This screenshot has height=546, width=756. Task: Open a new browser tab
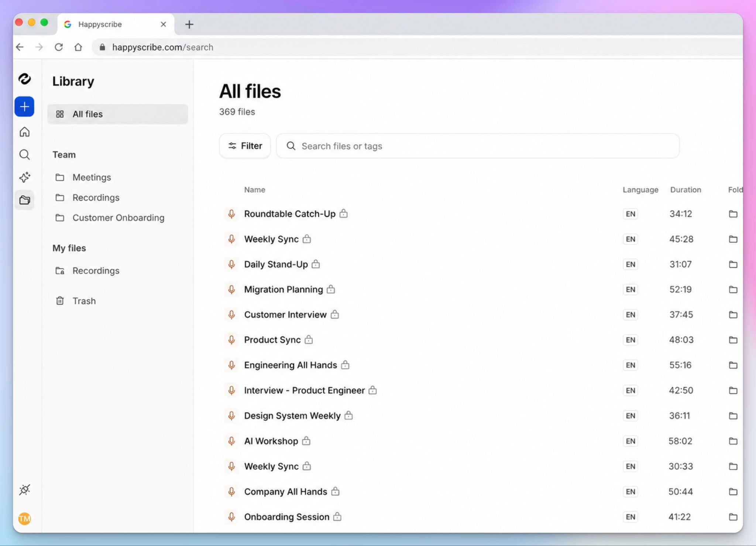pyautogui.click(x=189, y=24)
